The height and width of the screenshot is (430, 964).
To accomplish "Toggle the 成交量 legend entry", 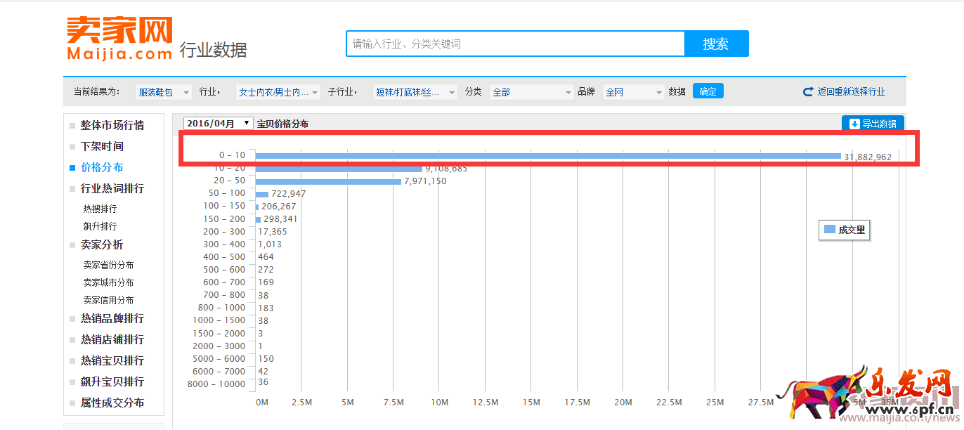I will 844,229.
